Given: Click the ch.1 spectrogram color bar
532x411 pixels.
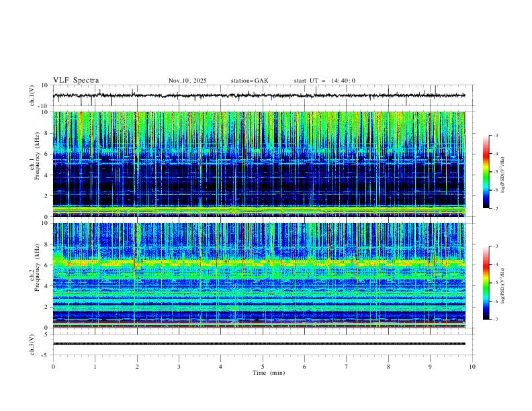Looking at the screenshot, I should [x=486, y=172].
